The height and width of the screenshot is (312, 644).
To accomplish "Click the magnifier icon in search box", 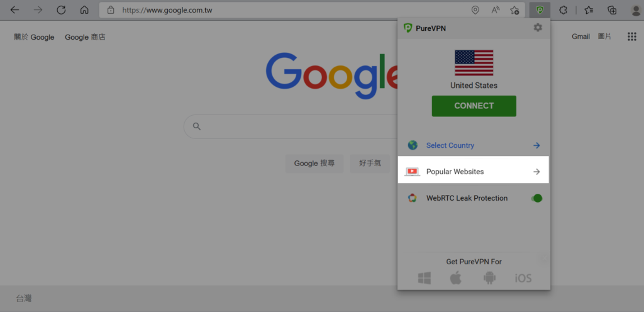I will click(x=197, y=126).
